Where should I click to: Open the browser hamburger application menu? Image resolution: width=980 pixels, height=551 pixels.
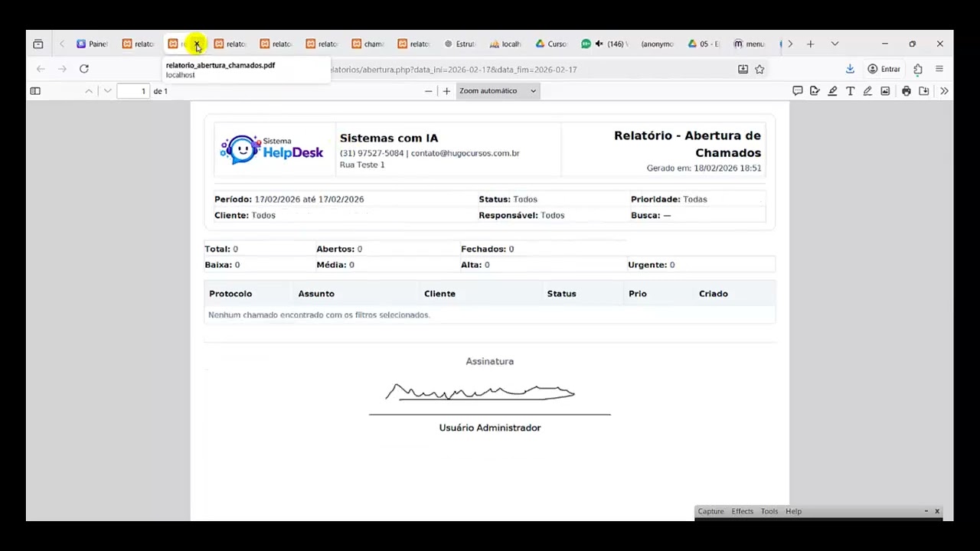click(x=939, y=69)
